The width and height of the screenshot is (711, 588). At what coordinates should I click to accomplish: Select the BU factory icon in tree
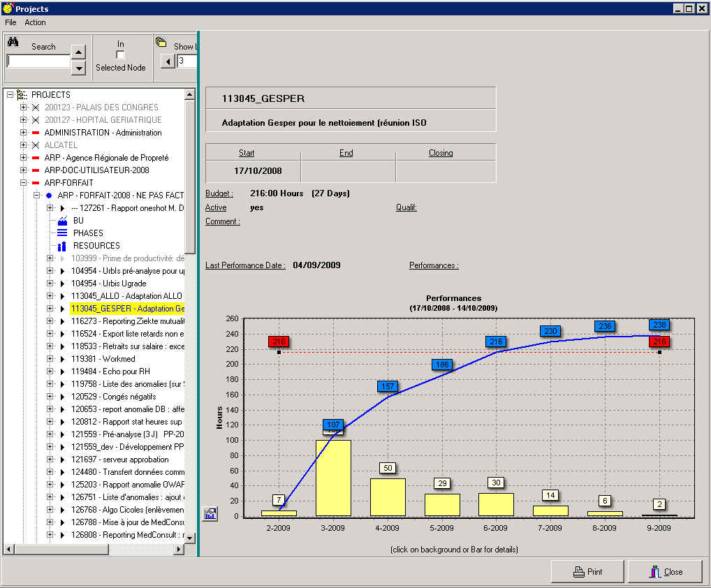[62, 221]
